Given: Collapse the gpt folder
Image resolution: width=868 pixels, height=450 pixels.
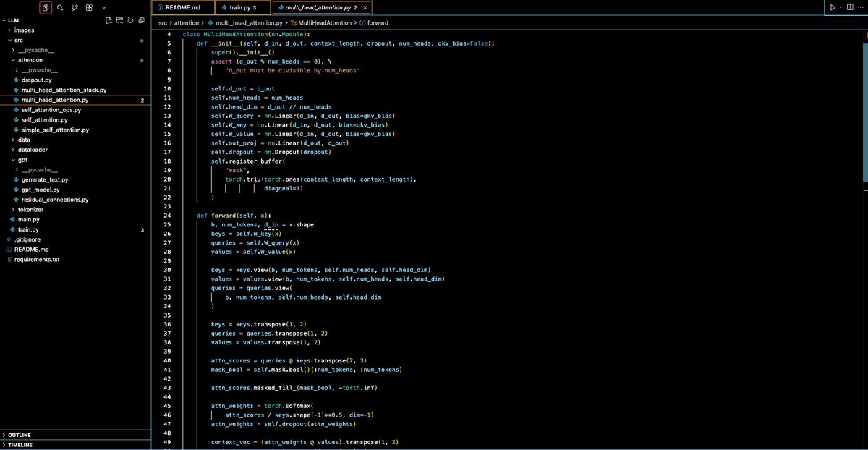Looking at the screenshot, I should tap(75, 159).
